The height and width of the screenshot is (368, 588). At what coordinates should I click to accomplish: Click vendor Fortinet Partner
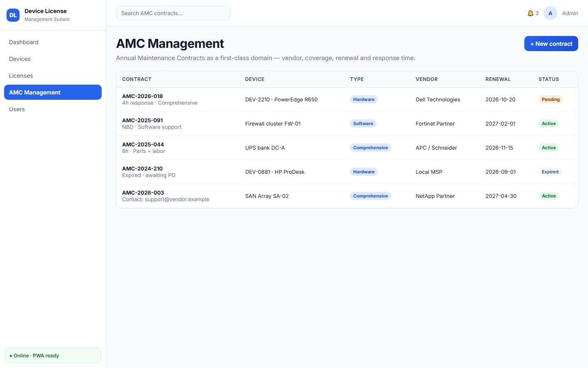pyautogui.click(x=435, y=123)
